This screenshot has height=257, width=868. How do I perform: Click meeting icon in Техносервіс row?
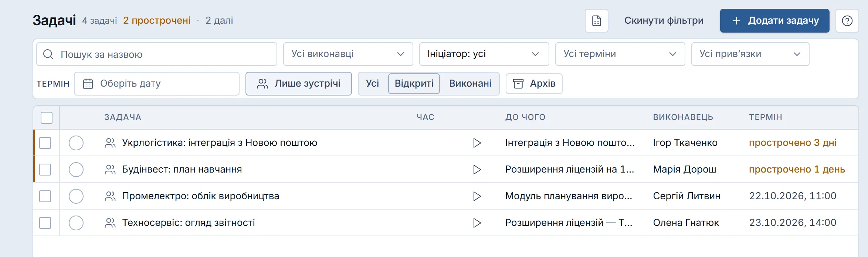coord(110,223)
